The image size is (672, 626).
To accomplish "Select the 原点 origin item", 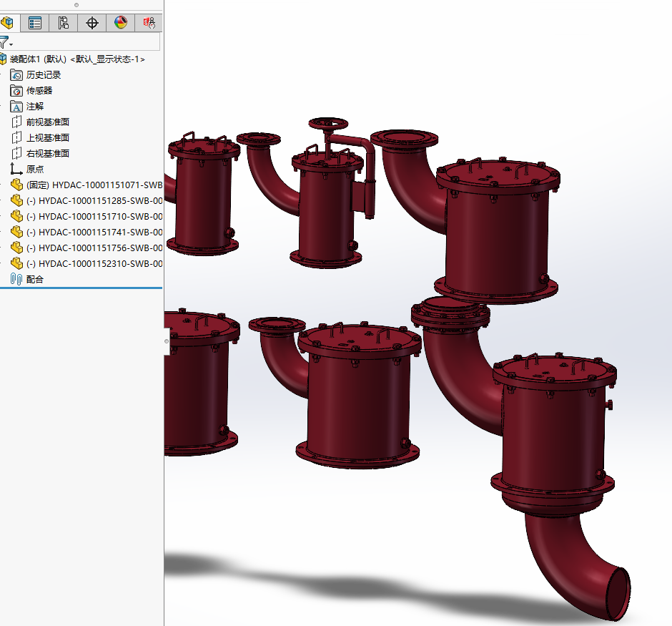I will tap(35, 170).
